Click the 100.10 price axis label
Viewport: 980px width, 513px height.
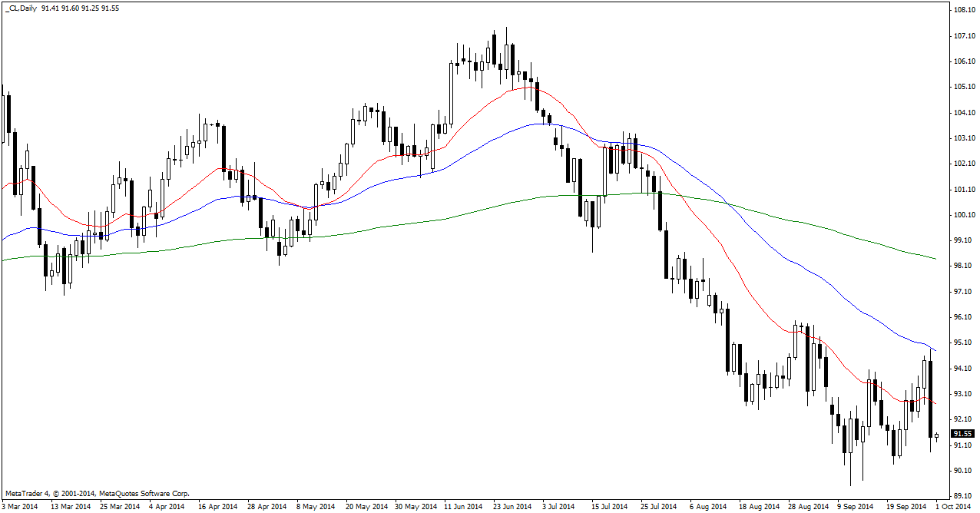pos(965,215)
